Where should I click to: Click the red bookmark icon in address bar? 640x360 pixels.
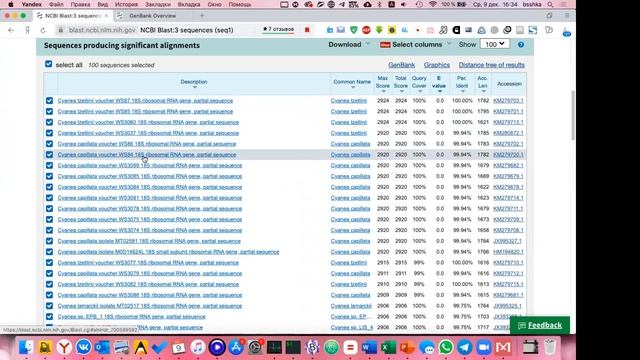pyautogui.click(x=307, y=30)
